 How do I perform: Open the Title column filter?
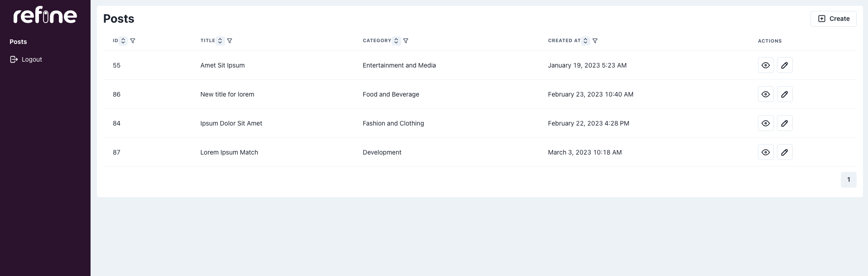230,41
